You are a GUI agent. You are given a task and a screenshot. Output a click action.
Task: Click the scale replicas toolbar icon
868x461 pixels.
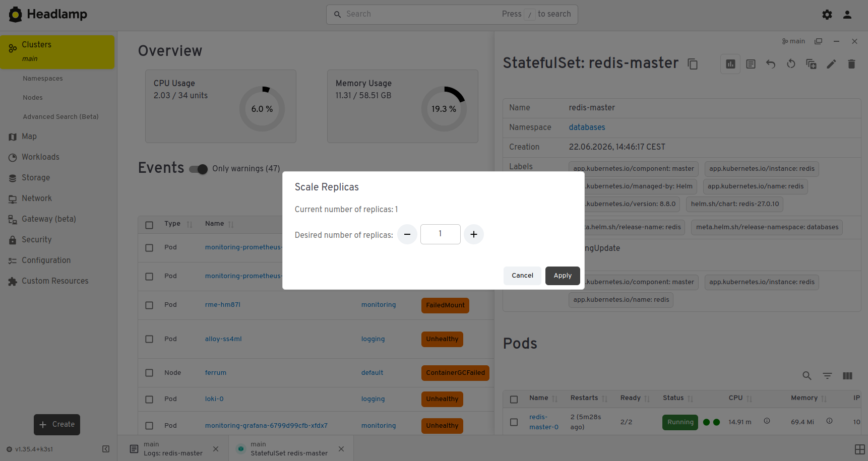pyautogui.click(x=811, y=64)
